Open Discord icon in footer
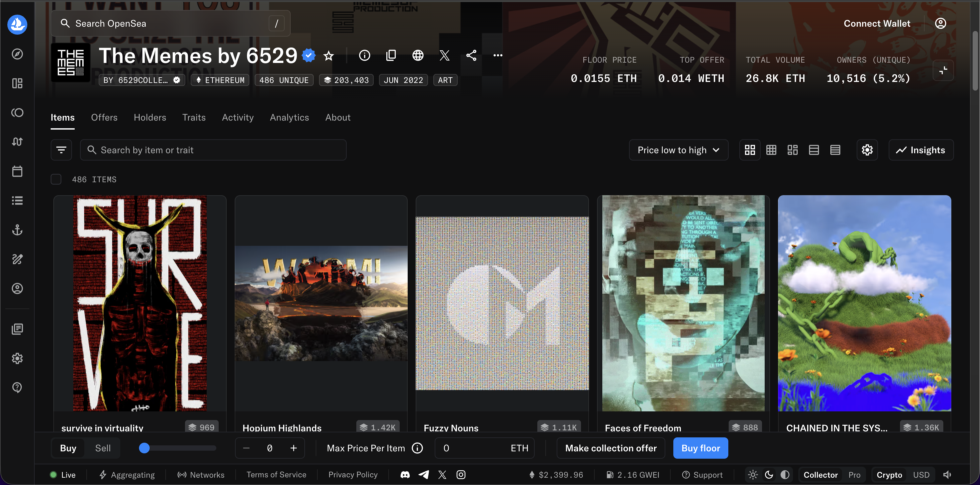 pos(405,475)
